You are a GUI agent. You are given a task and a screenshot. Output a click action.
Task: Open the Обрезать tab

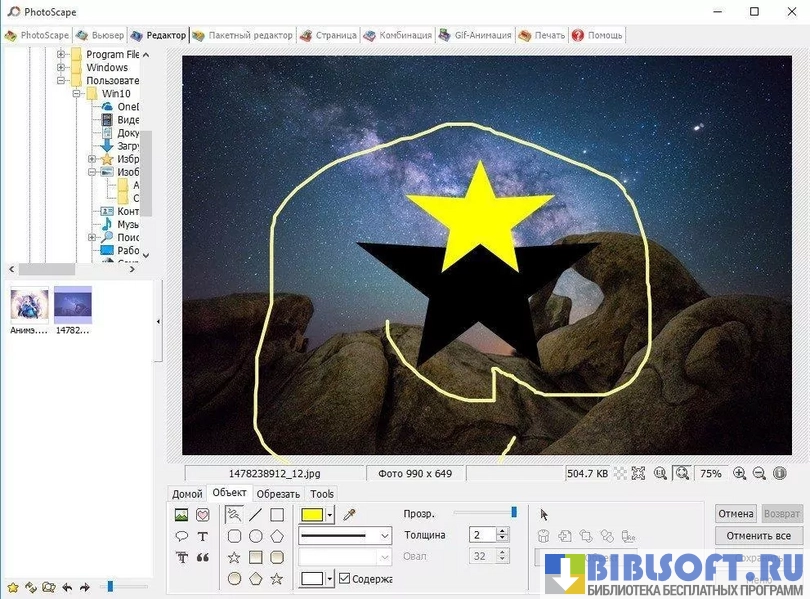tap(277, 494)
